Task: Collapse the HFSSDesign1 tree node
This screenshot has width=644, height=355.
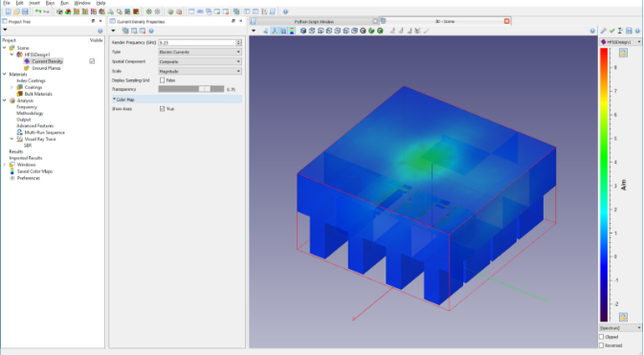Action: click(x=11, y=55)
